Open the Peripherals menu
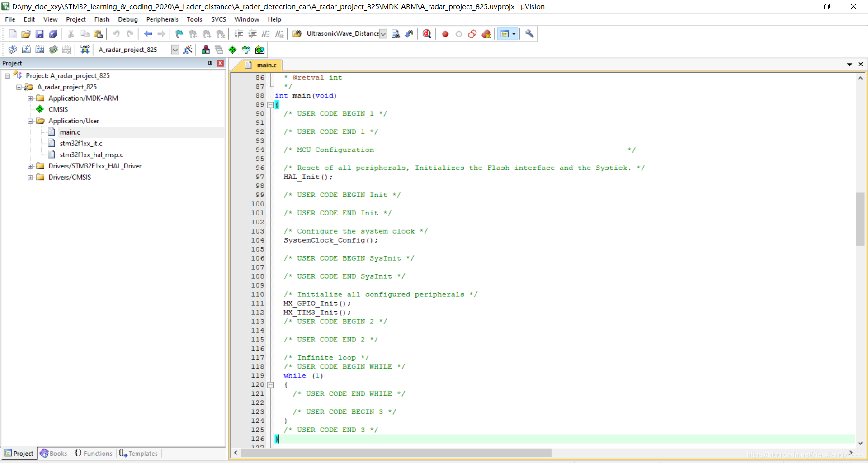This screenshot has width=868, height=463. (162, 19)
